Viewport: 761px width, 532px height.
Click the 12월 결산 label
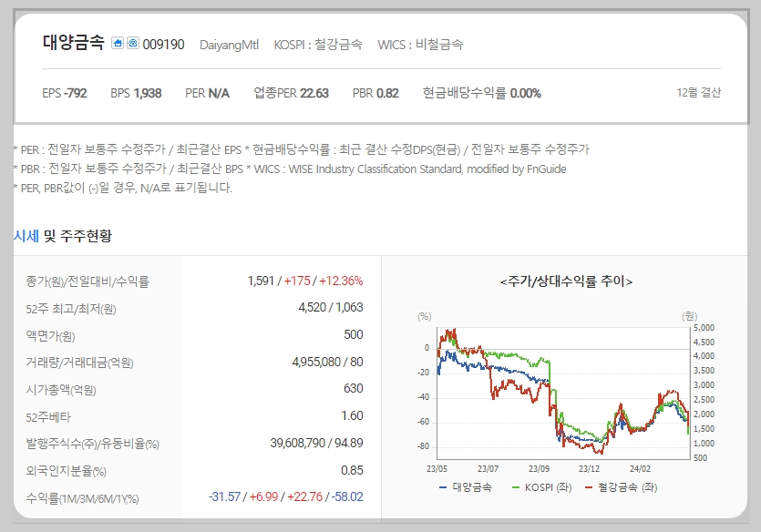pos(698,92)
